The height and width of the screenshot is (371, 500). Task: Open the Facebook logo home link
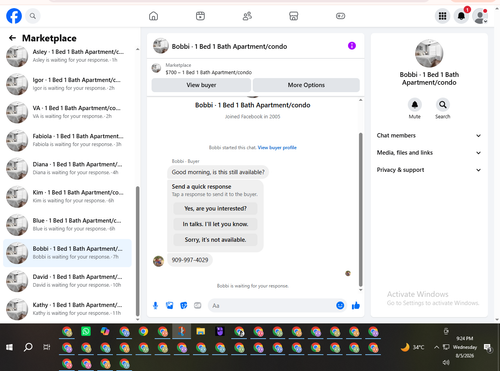click(14, 16)
